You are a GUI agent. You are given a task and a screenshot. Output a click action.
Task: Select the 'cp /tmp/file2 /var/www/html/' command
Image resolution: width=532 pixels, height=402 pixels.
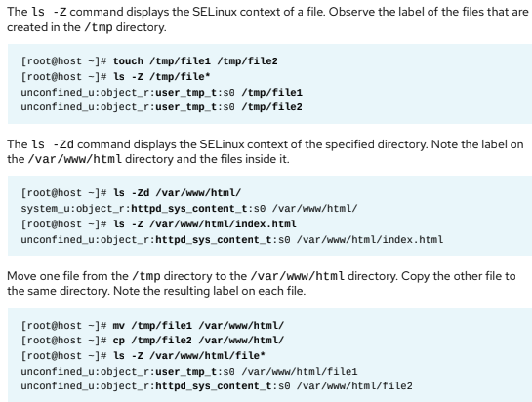pyautogui.click(x=198, y=341)
